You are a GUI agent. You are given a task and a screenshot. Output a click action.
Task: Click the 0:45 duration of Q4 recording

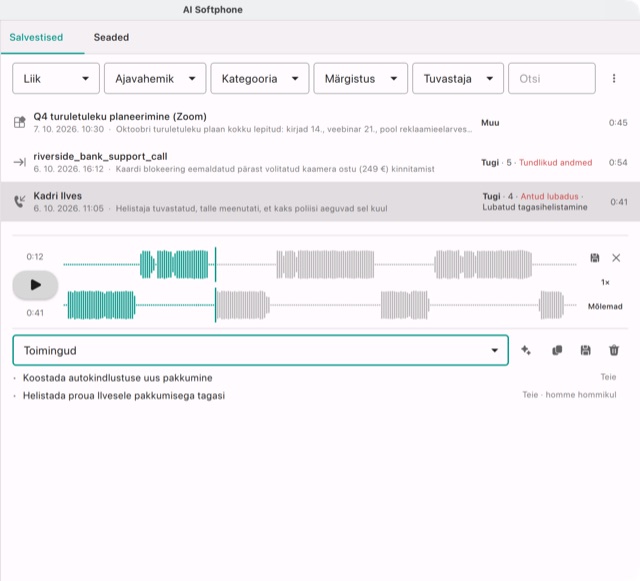tap(618, 122)
